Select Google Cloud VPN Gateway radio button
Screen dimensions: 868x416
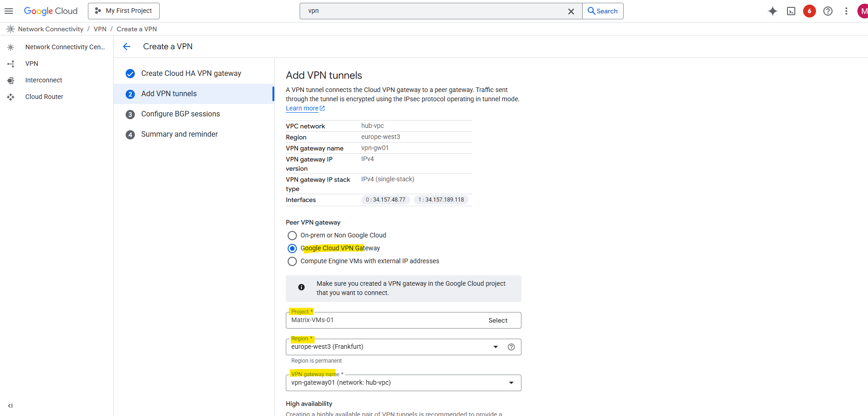(292, 248)
